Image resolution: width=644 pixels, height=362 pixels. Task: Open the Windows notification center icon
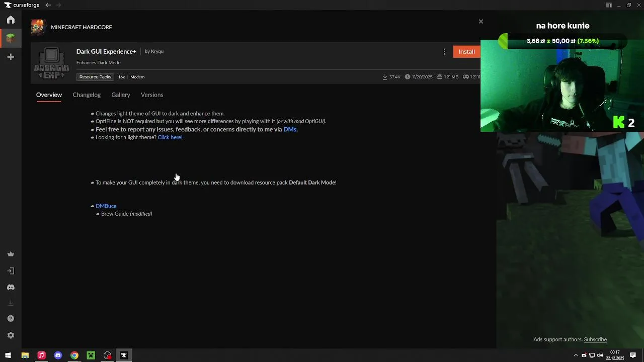pos(633,355)
